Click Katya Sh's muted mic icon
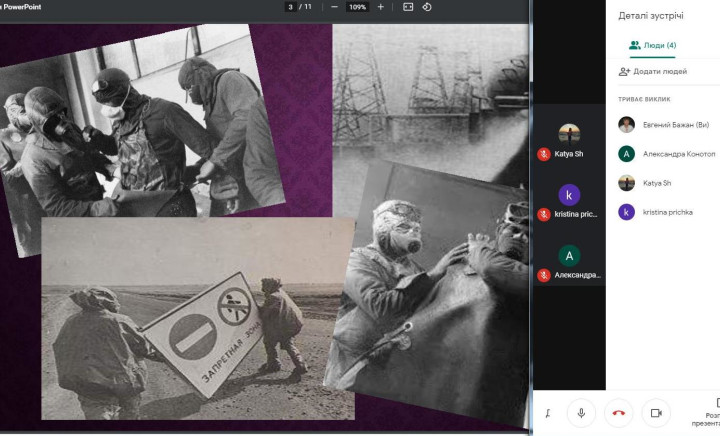Screen dimensions: 720x436 [x=544, y=154]
